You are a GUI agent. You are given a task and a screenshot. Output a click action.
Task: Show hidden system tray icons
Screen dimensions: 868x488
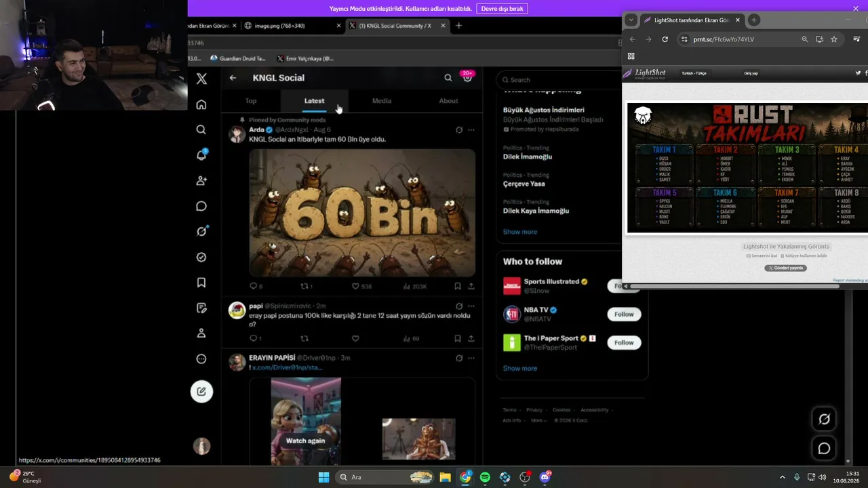[782, 477]
